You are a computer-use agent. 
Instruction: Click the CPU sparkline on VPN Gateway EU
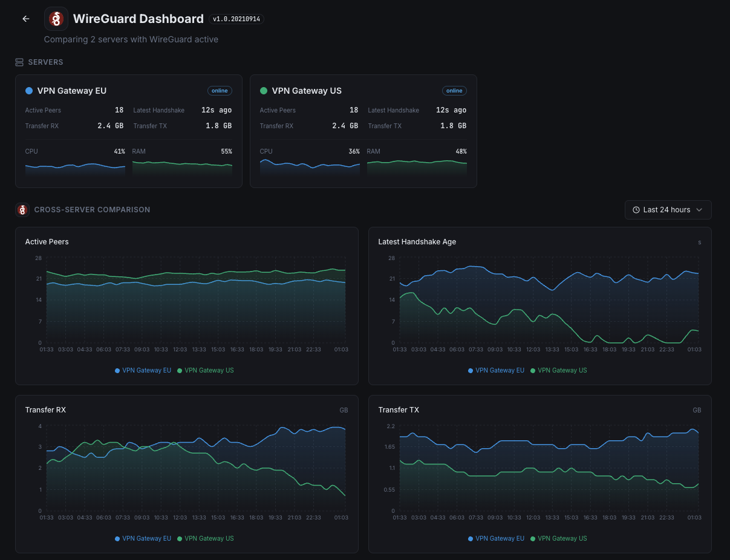[75, 168]
